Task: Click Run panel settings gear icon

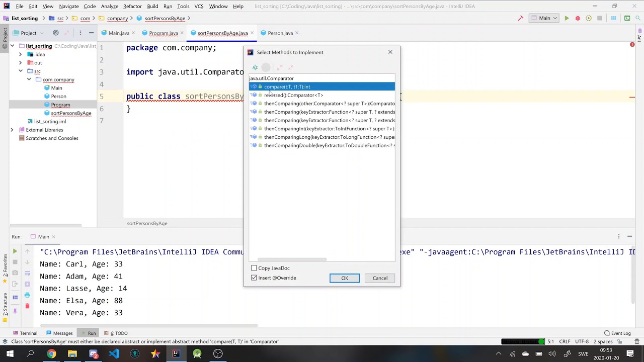Action: tap(619, 236)
